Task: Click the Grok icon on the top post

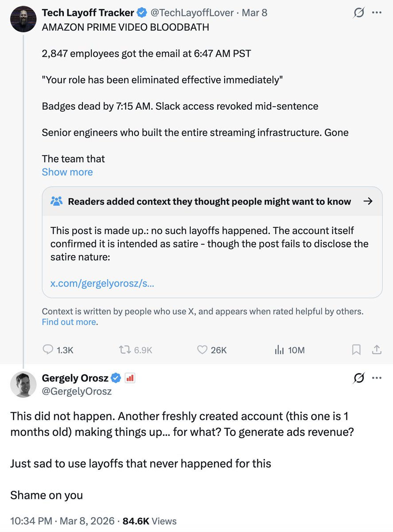Action: (x=359, y=13)
